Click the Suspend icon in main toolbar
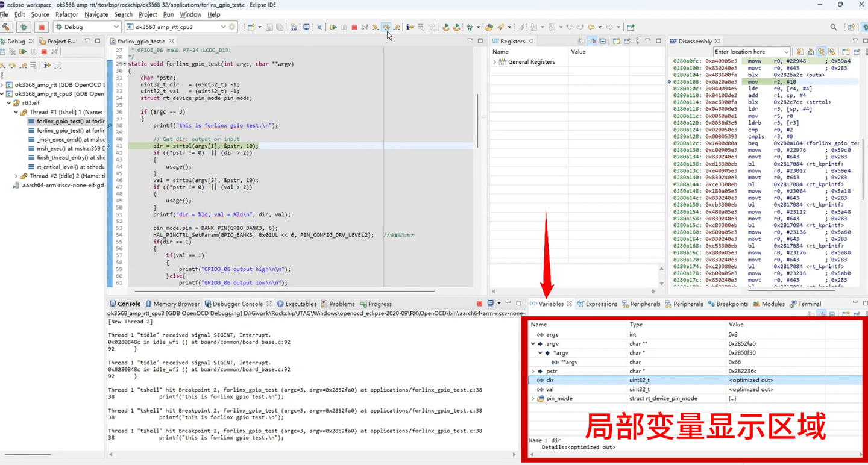Viewport: 868px width, 465px height. point(344,27)
